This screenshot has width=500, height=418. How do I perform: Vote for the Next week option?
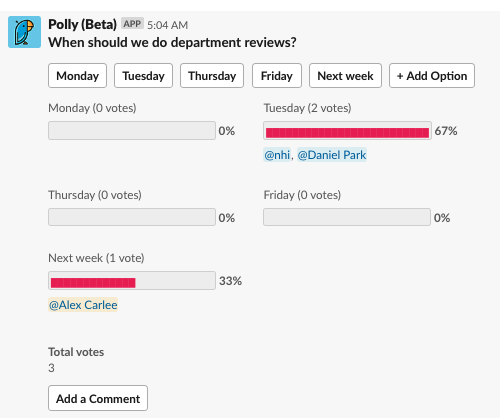coord(345,76)
